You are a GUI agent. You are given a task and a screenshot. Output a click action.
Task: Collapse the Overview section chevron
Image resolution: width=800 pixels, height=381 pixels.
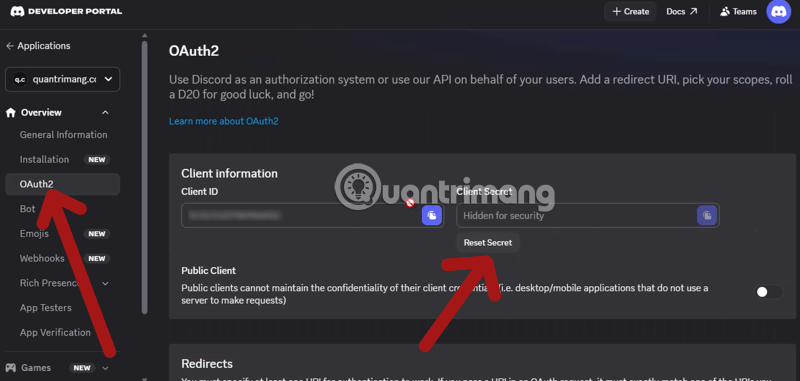[105, 113]
